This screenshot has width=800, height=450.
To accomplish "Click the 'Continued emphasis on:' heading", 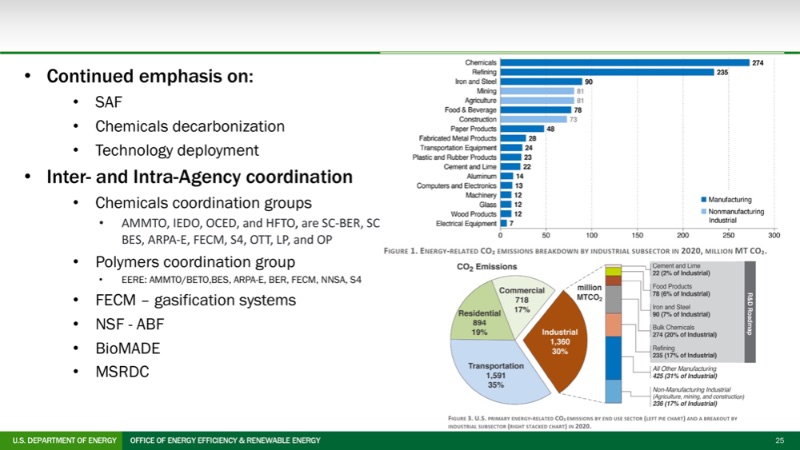I will 150,76.
